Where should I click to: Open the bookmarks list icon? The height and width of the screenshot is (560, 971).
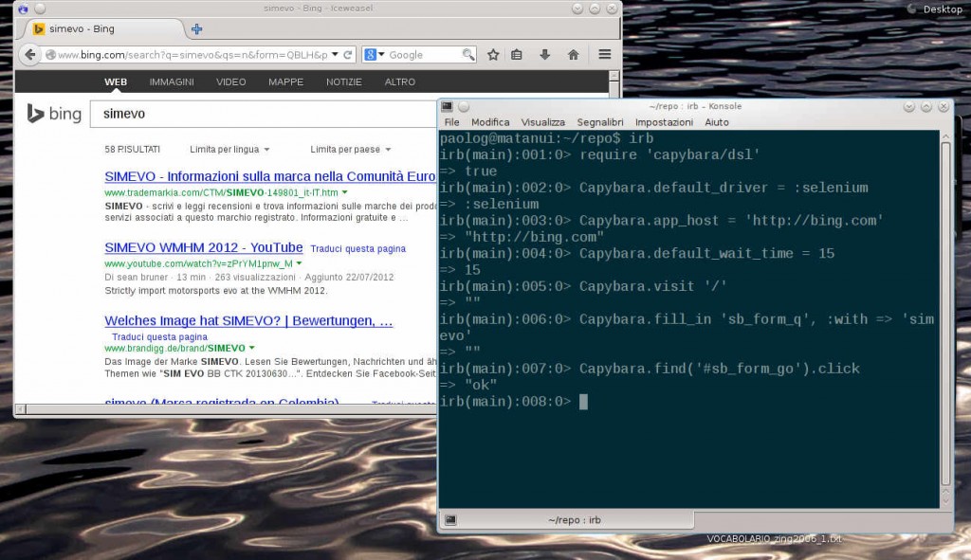point(517,55)
